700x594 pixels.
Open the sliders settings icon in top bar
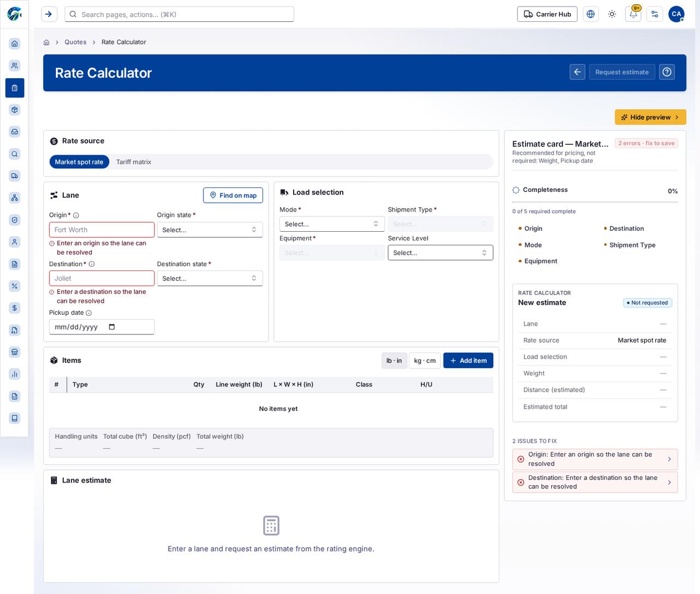655,14
